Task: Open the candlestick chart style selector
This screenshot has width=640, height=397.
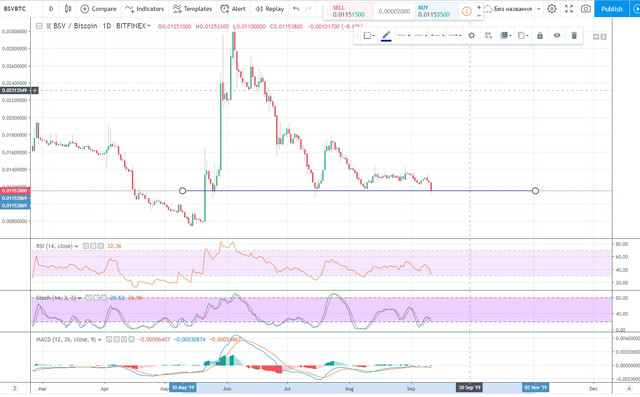Action: pos(68,9)
